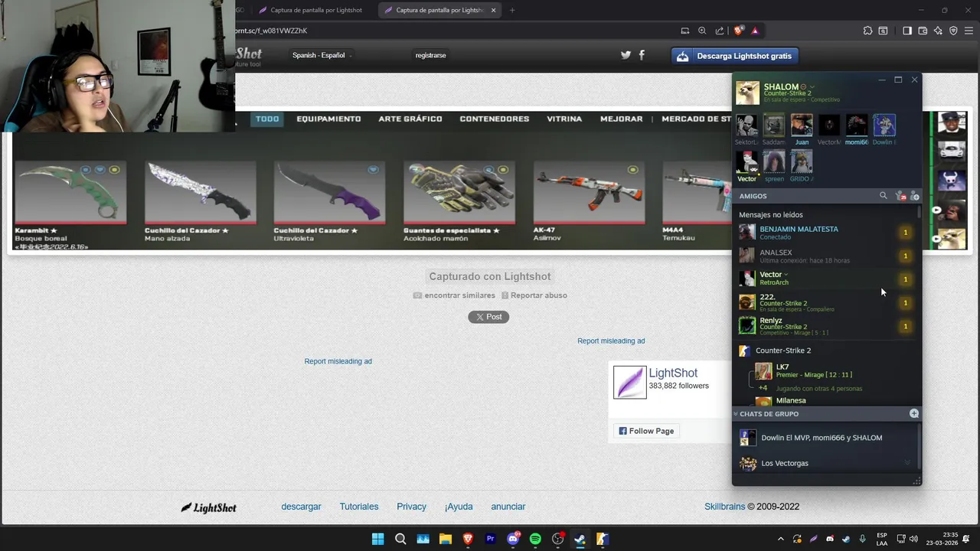Select the VITRINA tab
The height and width of the screenshot is (551, 980).
point(564,119)
